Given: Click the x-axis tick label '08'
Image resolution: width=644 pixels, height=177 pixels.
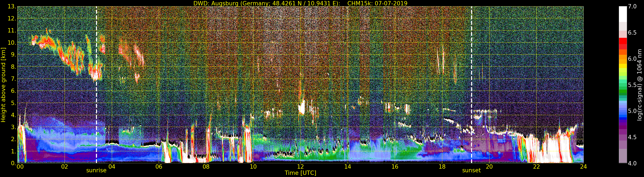Looking at the screenshot, I should [x=206, y=167].
